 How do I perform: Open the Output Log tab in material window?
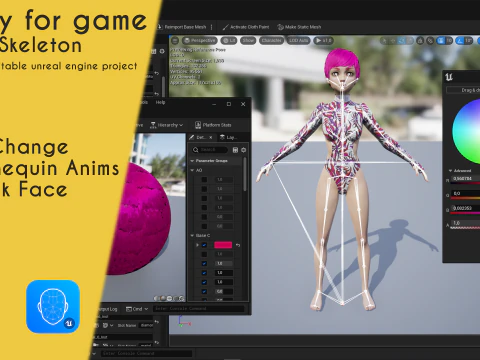click(x=108, y=309)
